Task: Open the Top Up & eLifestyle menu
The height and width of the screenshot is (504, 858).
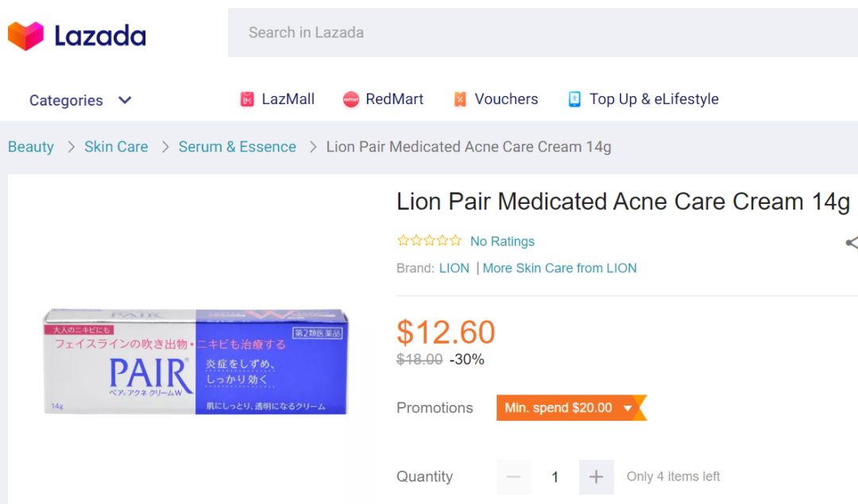Action: pos(654,99)
